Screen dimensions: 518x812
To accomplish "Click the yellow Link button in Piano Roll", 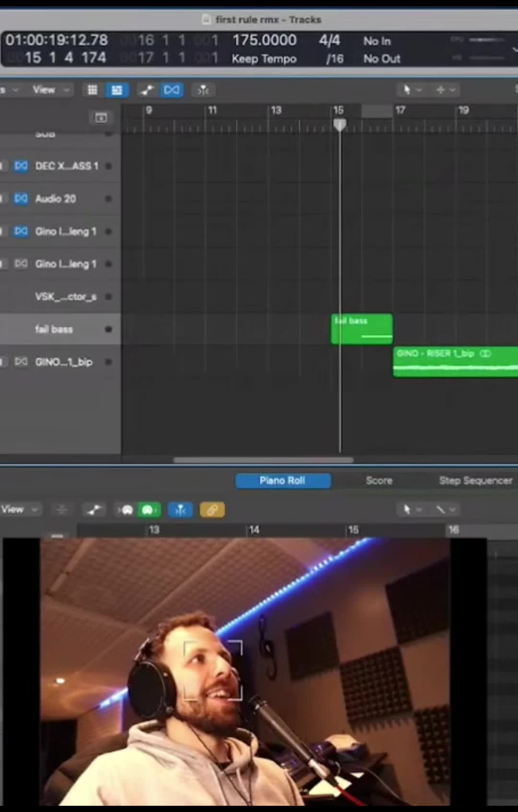I will click(212, 510).
